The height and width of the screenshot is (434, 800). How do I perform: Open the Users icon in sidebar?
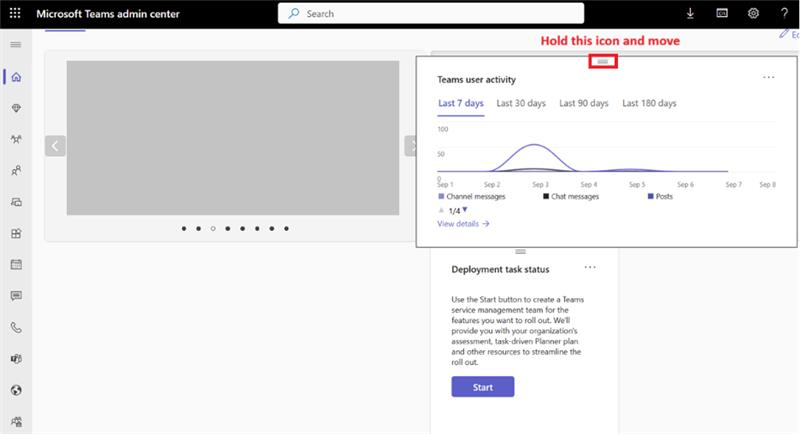pyautogui.click(x=16, y=170)
